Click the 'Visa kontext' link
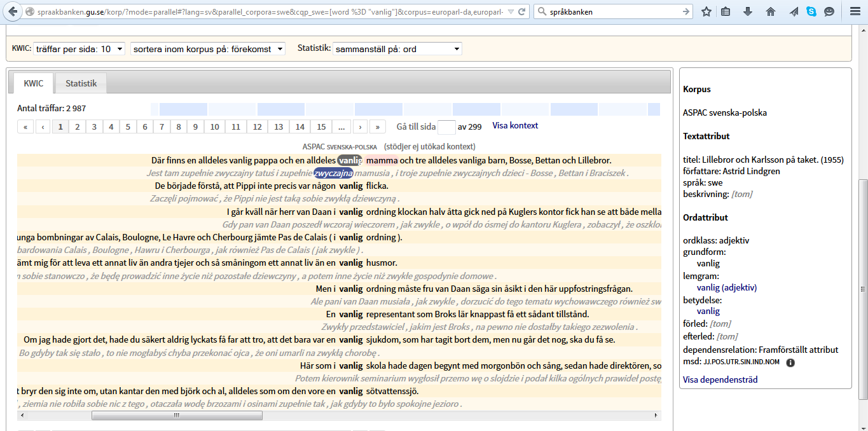This screenshot has width=868, height=431. click(515, 125)
